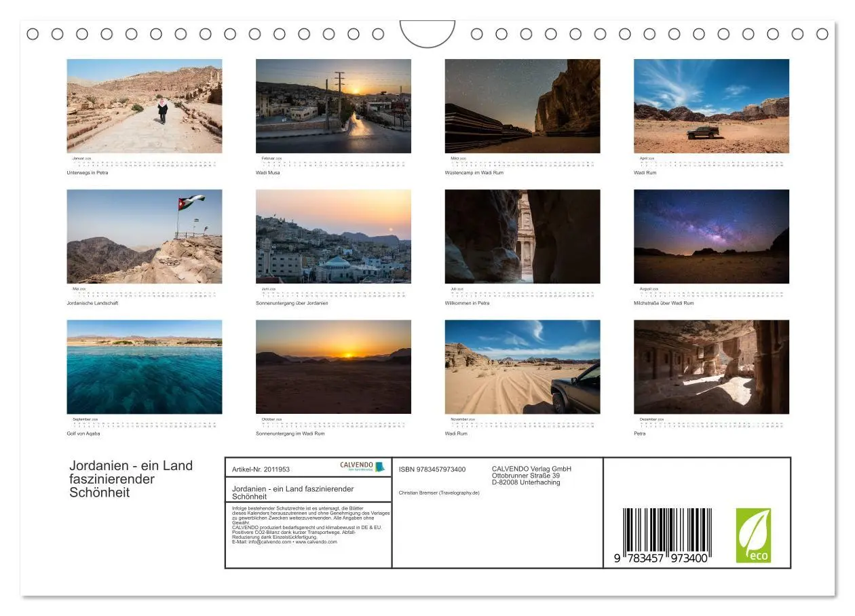Open the March desert camp night photo
This screenshot has height=616, width=855.
[x=522, y=106]
